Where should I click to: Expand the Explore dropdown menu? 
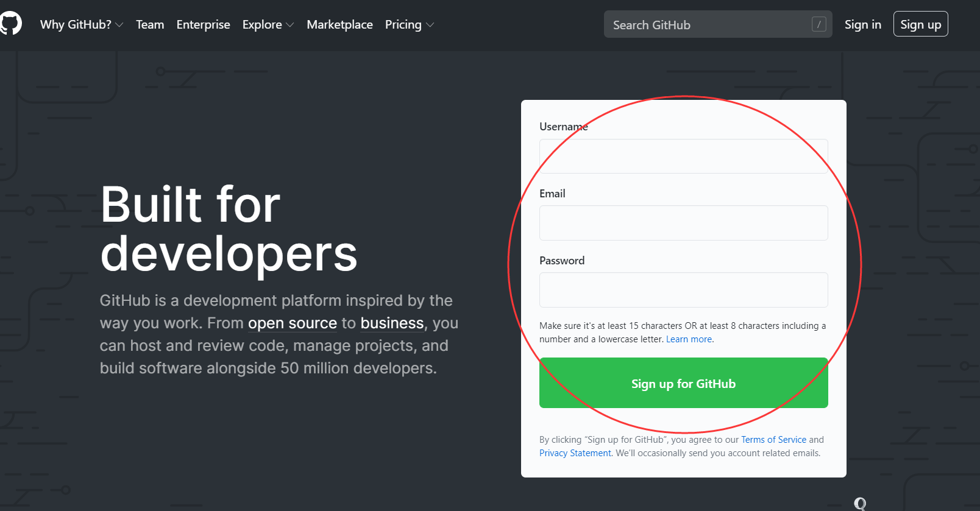click(268, 24)
